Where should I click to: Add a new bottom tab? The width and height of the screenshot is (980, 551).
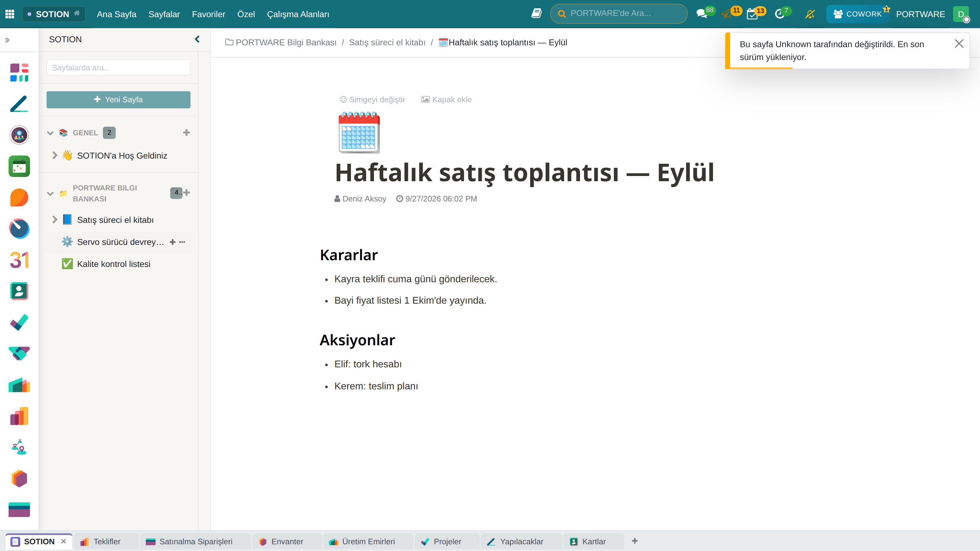[635, 541]
